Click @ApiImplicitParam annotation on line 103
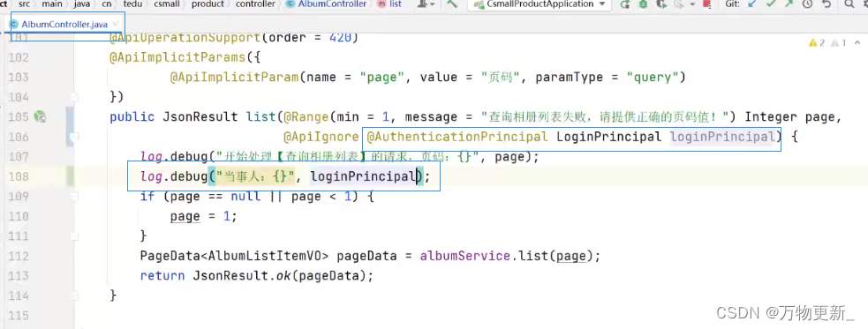The height and width of the screenshot is (329, 868). pos(234,78)
